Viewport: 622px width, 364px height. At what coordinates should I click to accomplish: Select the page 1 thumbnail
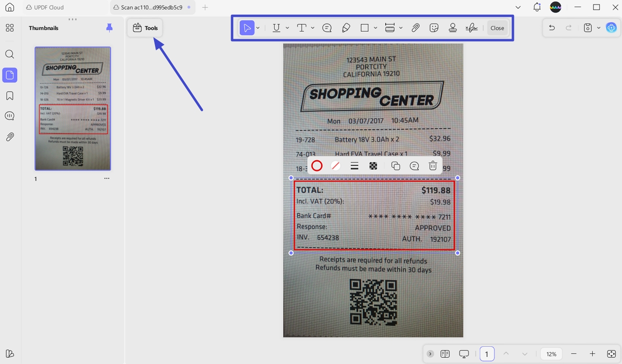73,109
